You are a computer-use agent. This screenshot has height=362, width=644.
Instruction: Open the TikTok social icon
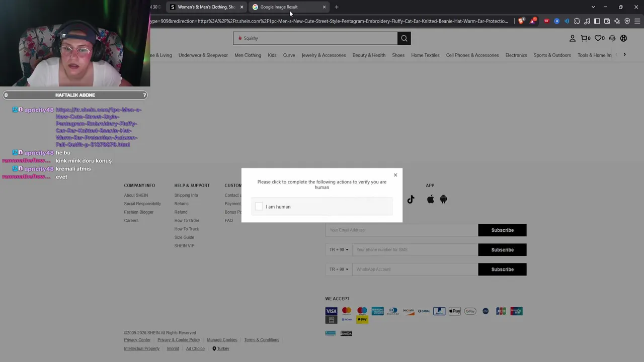click(411, 199)
